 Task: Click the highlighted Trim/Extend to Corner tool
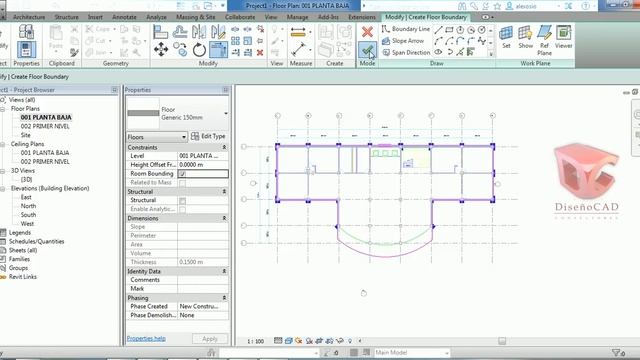coord(218,50)
